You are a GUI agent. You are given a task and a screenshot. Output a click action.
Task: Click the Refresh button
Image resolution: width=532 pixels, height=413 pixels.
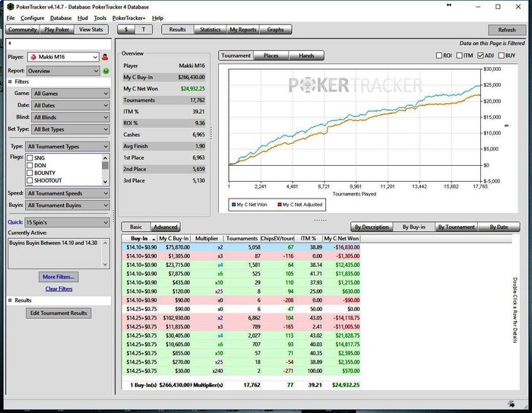(x=507, y=30)
